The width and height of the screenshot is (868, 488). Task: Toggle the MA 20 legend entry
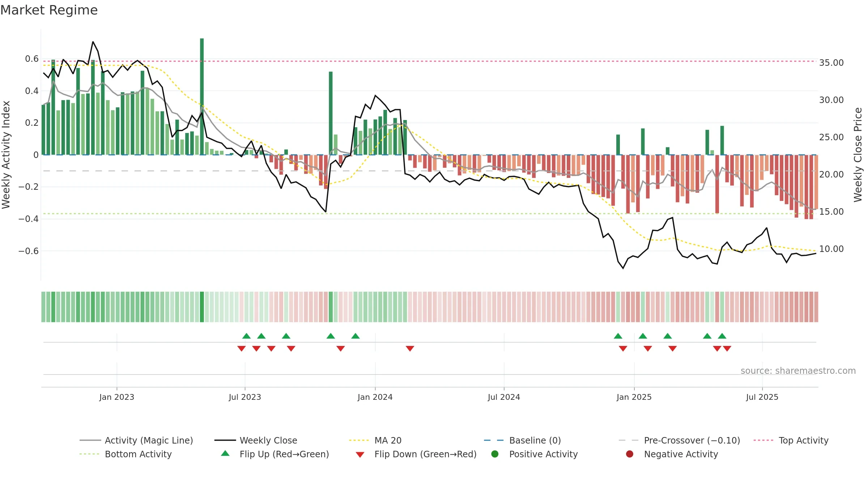pyautogui.click(x=375, y=440)
